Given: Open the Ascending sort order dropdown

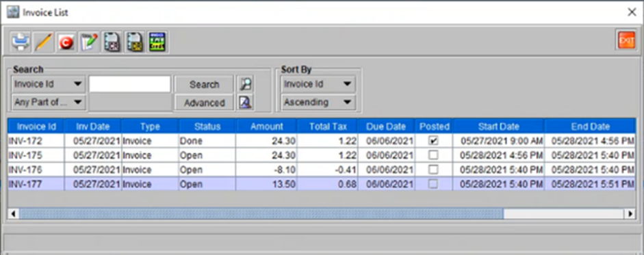Looking at the screenshot, I should point(318,102).
